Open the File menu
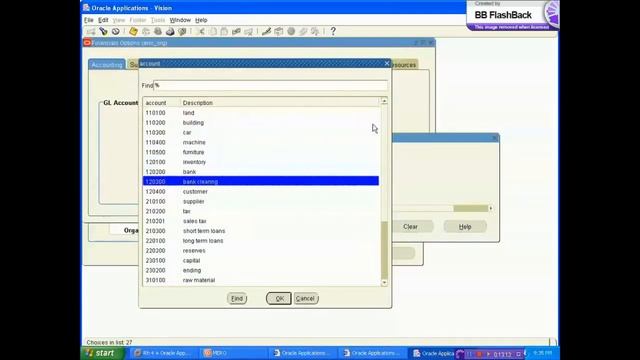 [89, 20]
